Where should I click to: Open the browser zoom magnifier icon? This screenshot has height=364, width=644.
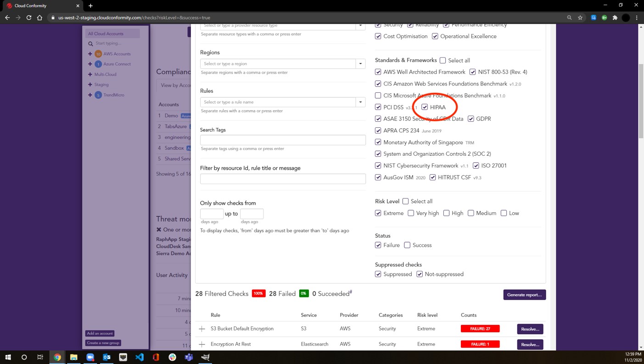pyautogui.click(x=569, y=17)
